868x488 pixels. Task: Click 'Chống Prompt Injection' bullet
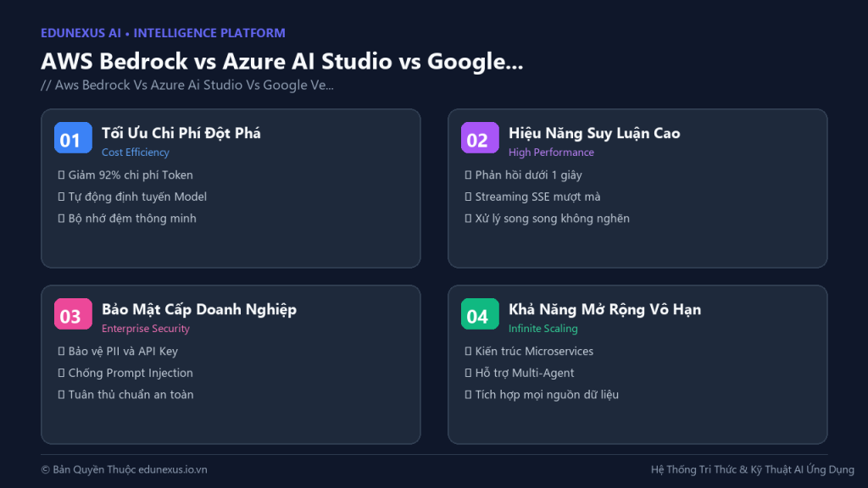pyautogui.click(x=125, y=373)
